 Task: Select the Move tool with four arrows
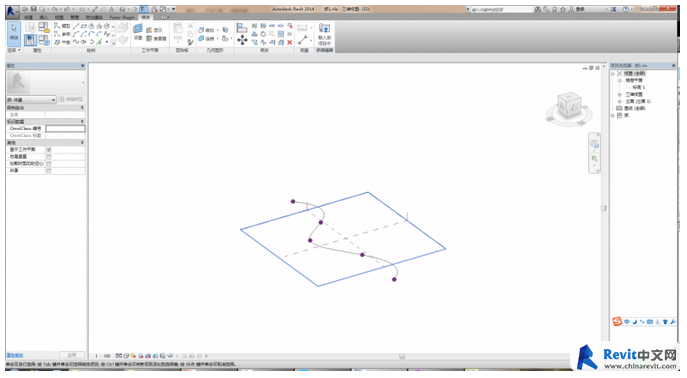(242, 40)
